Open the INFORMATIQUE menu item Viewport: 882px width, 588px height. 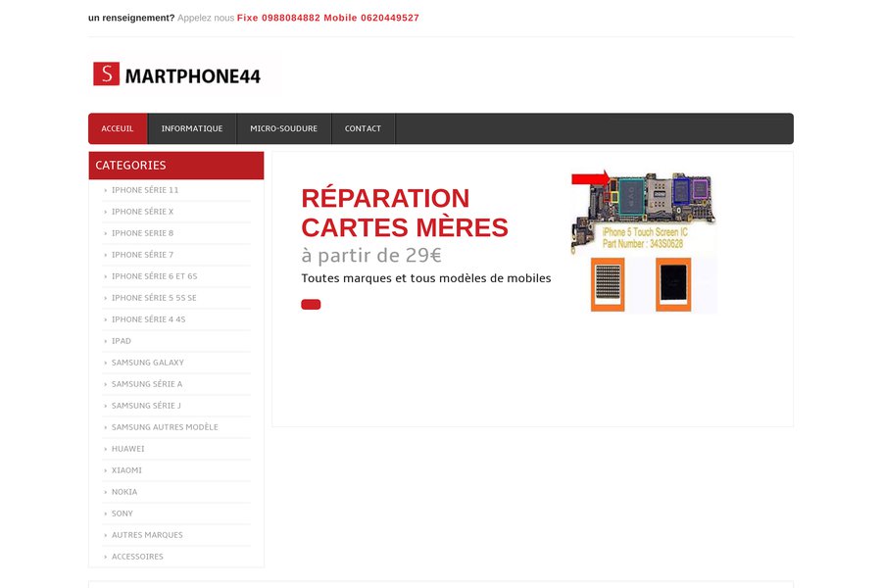192,128
